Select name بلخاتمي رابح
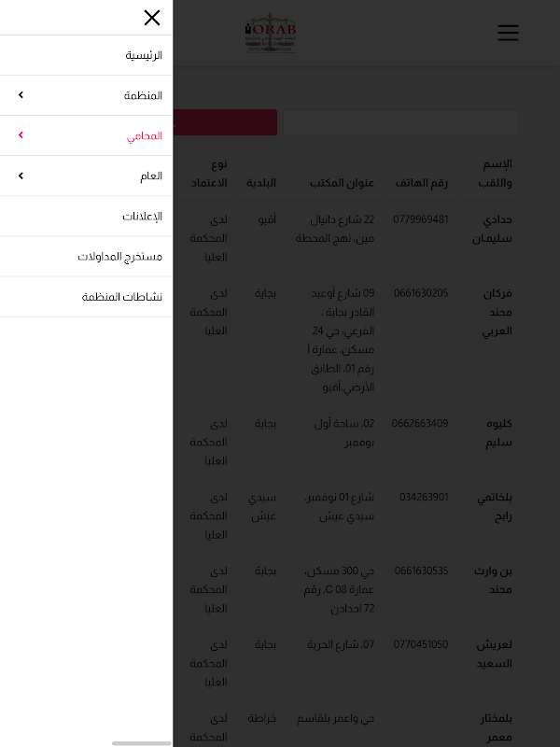This screenshot has width=560, height=747. point(495,506)
